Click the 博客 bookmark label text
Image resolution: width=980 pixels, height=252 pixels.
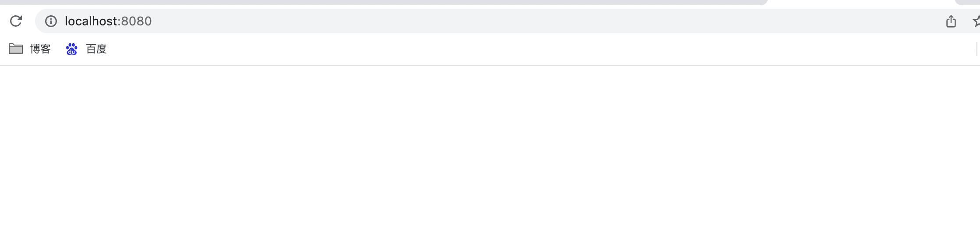click(40, 49)
